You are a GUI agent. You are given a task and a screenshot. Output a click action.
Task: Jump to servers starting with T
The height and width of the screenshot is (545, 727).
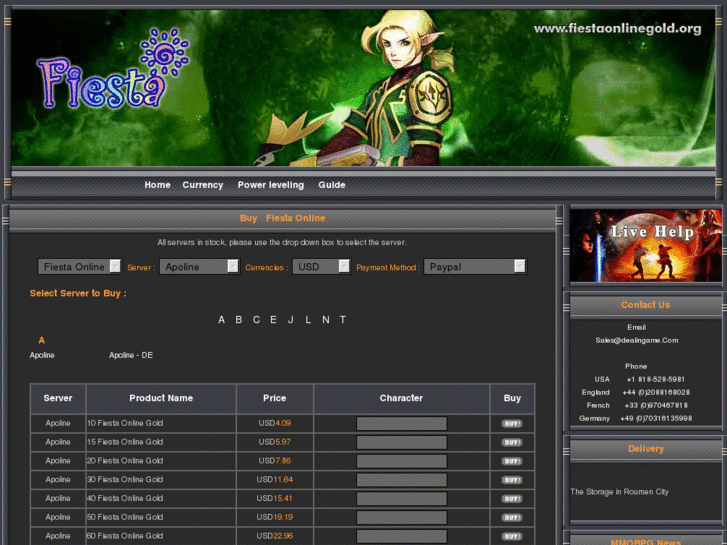343,320
